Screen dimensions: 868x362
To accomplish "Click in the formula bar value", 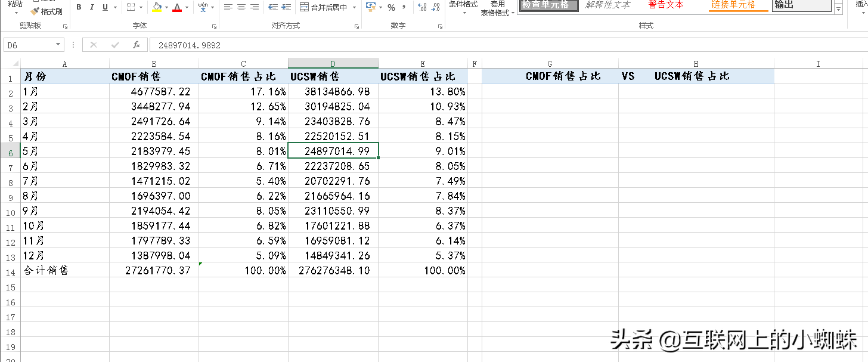I will pos(190,45).
